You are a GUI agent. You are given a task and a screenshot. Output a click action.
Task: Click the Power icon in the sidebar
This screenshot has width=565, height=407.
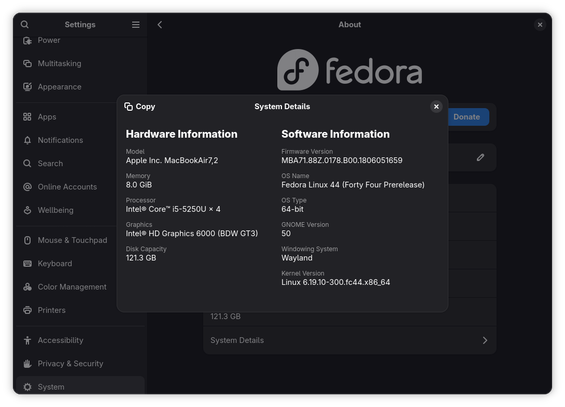click(27, 41)
